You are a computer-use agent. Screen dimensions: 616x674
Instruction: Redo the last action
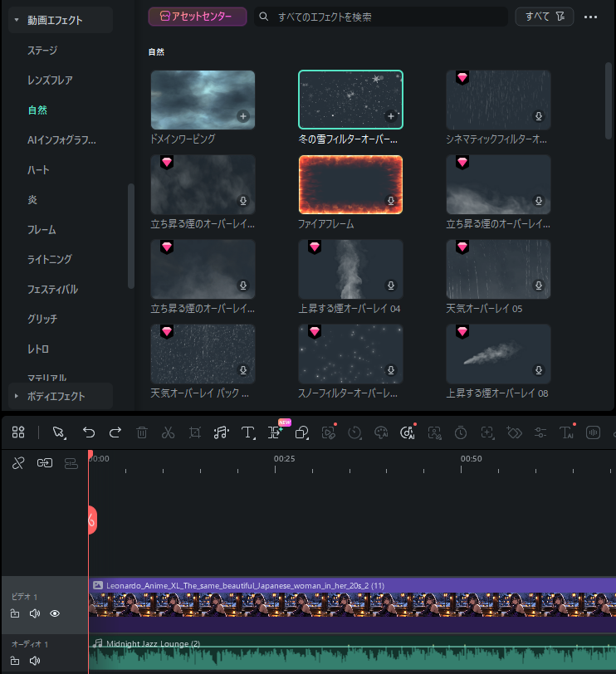[x=115, y=432]
